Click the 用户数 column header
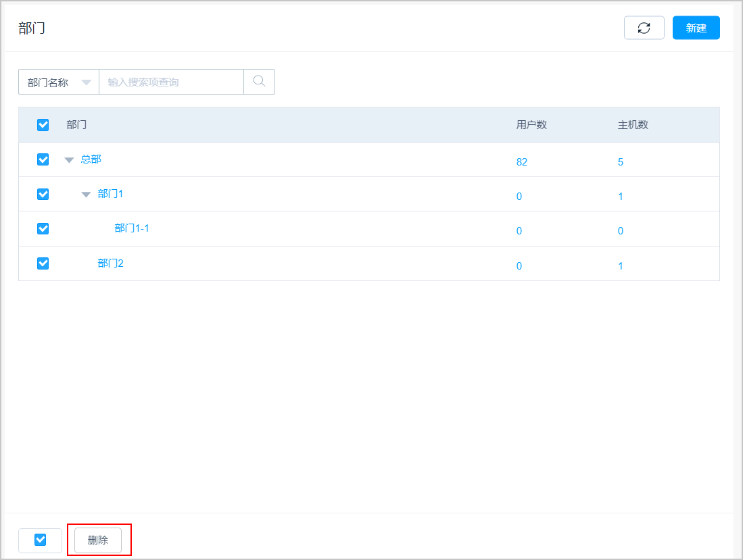This screenshot has width=743, height=560. click(x=531, y=125)
